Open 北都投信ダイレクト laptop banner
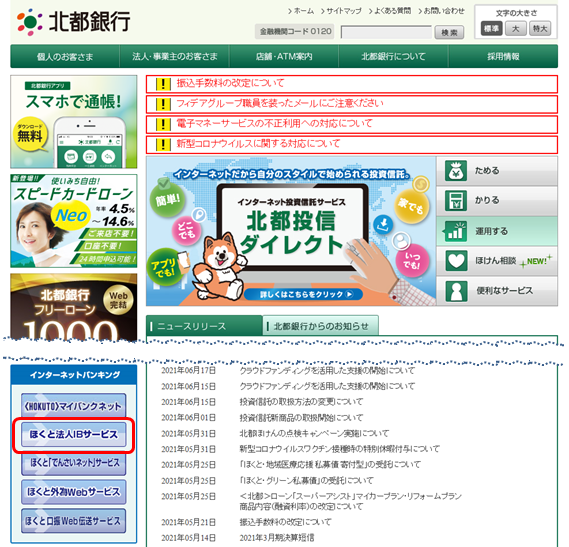 click(291, 231)
